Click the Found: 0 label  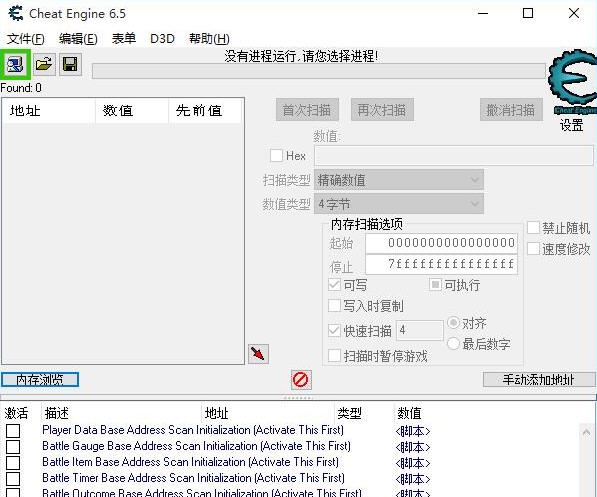[21, 88]
